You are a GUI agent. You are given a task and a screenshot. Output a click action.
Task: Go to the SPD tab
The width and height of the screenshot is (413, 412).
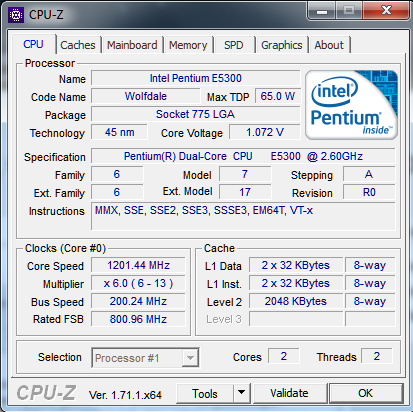[x=234, y=45]
